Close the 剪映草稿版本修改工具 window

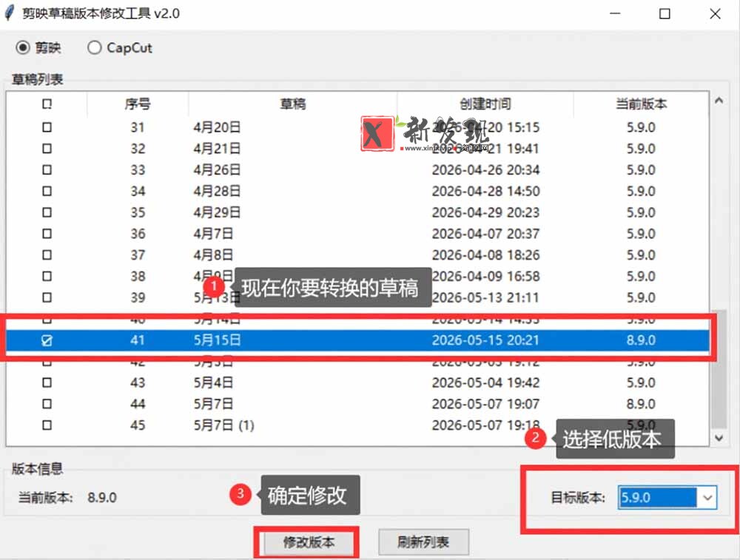coord(715,13)
